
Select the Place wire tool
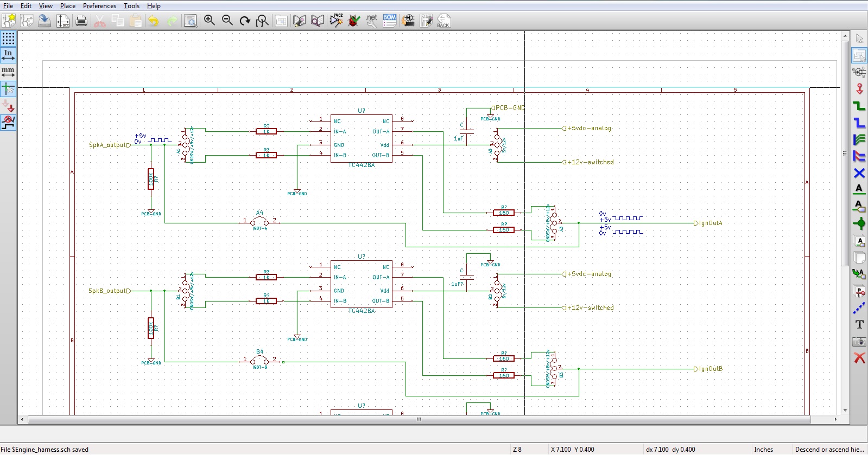859,106
